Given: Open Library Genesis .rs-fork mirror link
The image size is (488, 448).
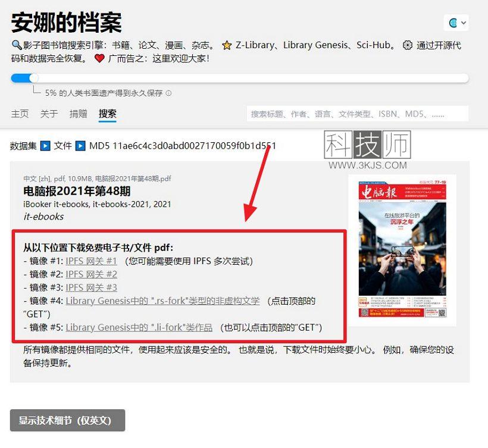Looking at the screenshot, I should point(162,301).
